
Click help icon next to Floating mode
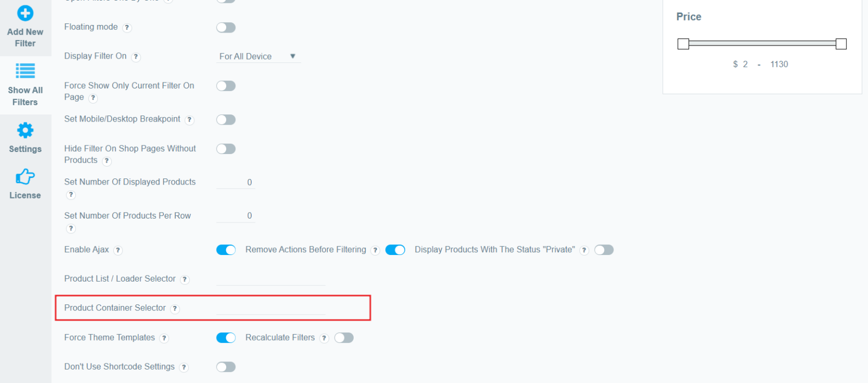(127, 28)
